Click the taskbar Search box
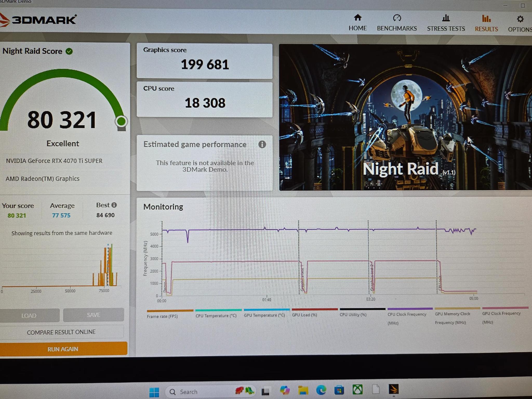Screen dimensions: 532x399 (210, 391)
